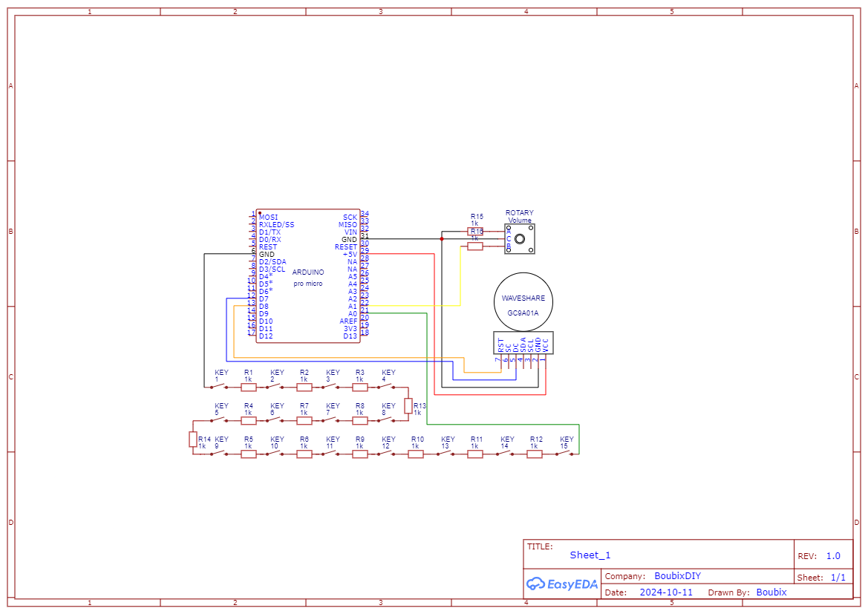Screen dimensions: 868x614
Task: Select the R11 resistor symbol
Action: 475,454
